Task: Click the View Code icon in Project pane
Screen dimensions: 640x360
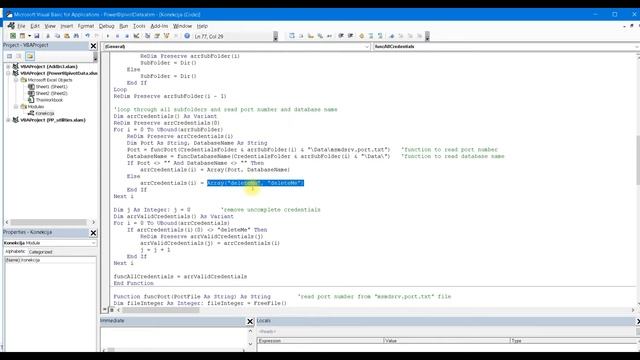Action: (9, 56)
